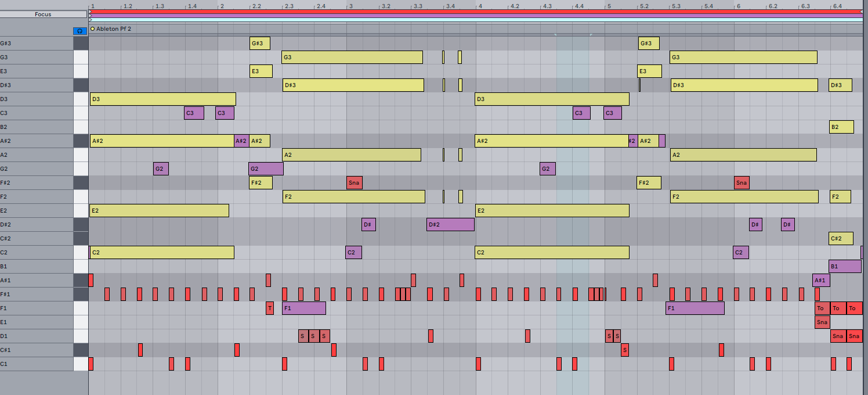Select the red Sna note on E1 row

pos(822,322)
